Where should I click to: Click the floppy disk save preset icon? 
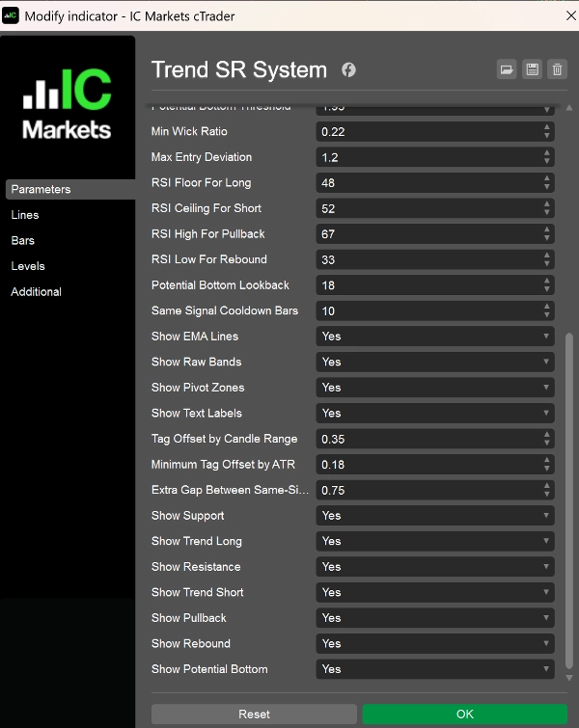click(532, 69)
